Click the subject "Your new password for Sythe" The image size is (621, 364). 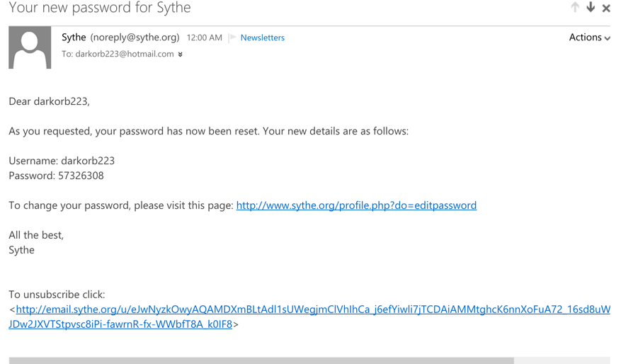(100, 8)
